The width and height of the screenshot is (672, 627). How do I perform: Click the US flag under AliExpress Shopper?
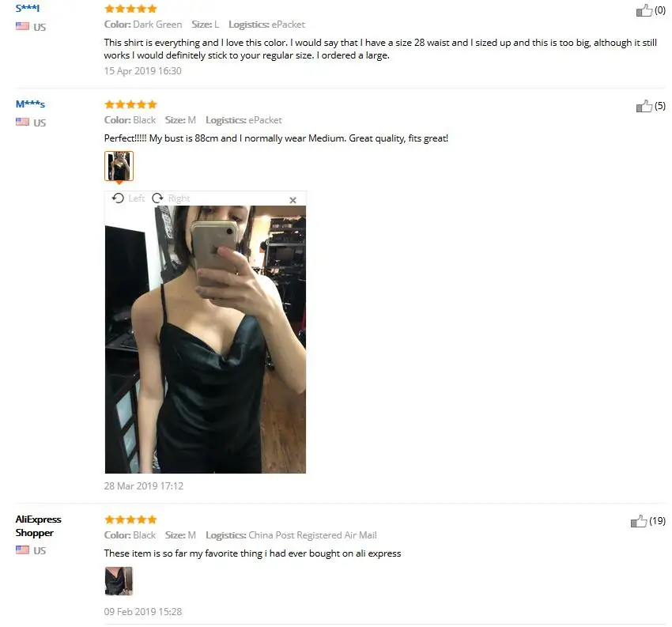tap(22, 550)
